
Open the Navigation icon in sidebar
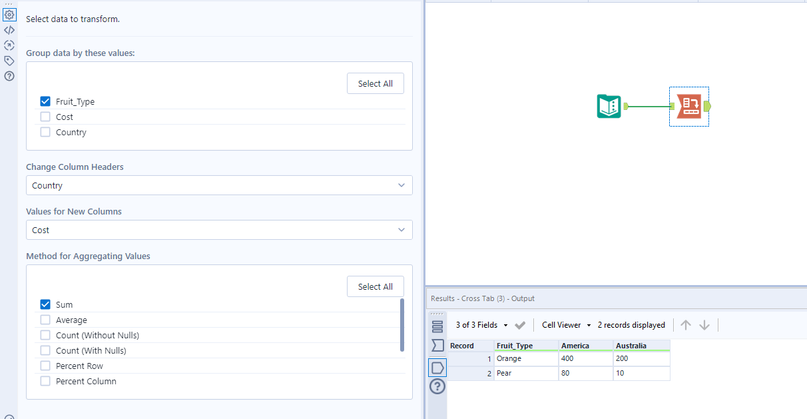[9, 45]
